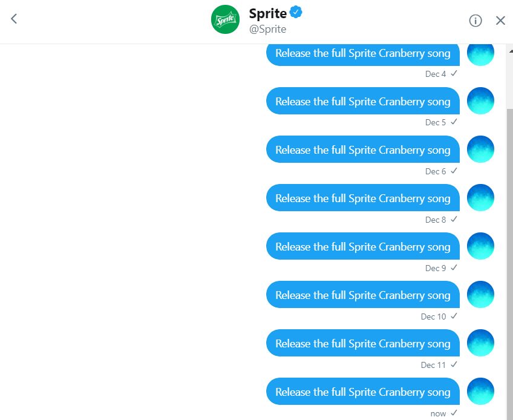Click the @Sprite handle below the name

[268, 27]
